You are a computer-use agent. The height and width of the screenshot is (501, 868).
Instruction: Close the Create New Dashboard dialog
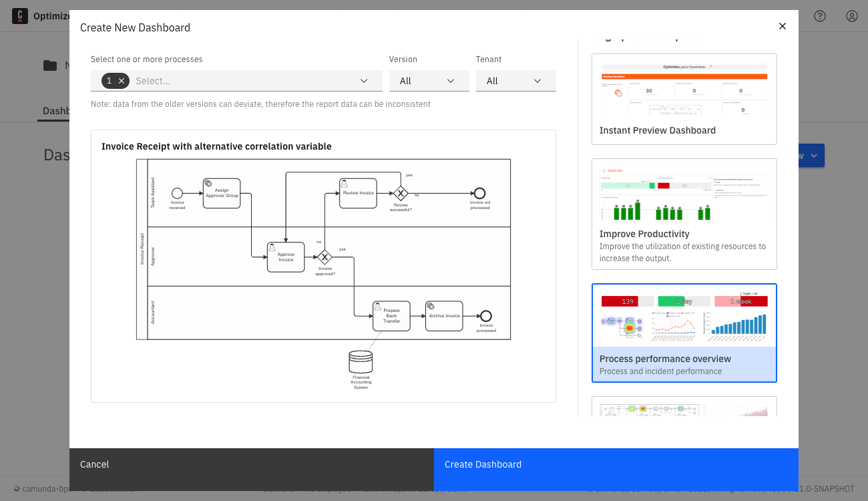(x=783, y=26)
